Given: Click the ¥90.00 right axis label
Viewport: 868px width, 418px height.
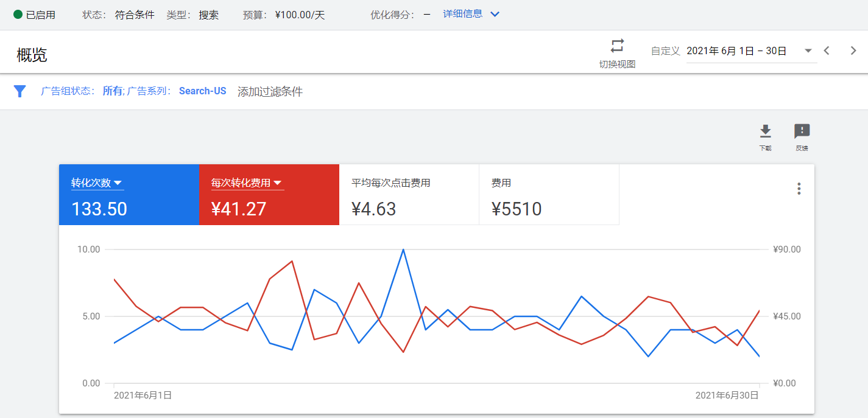Looking at the screenshot, I should (786, 249).
